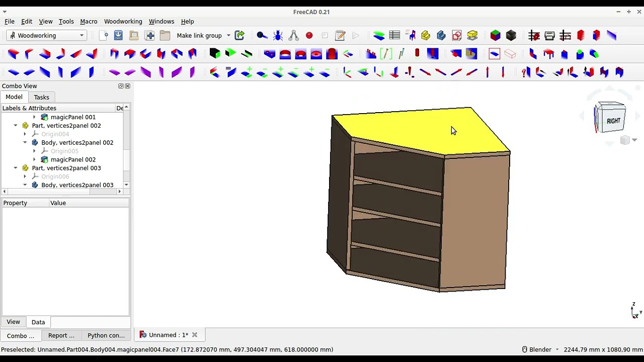
Task: Click the solid black and green box icon
Action: click(215, 54)
